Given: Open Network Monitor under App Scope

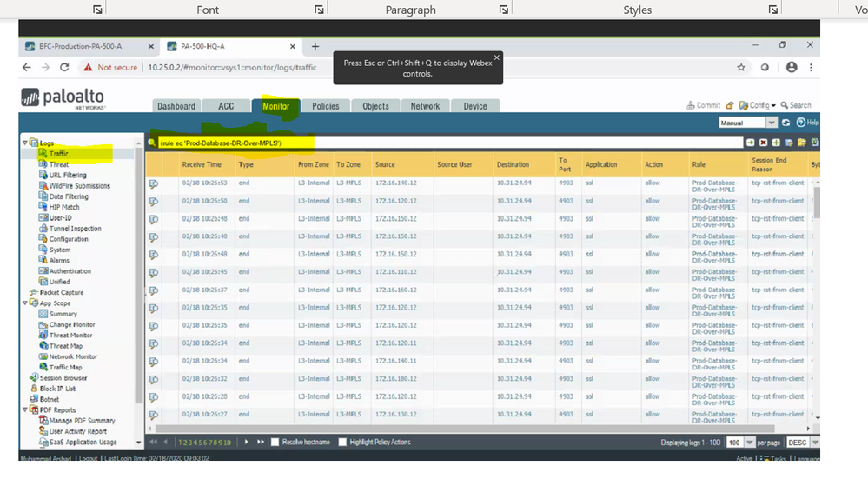Looking at the screenshot, I should pos(73,356).
